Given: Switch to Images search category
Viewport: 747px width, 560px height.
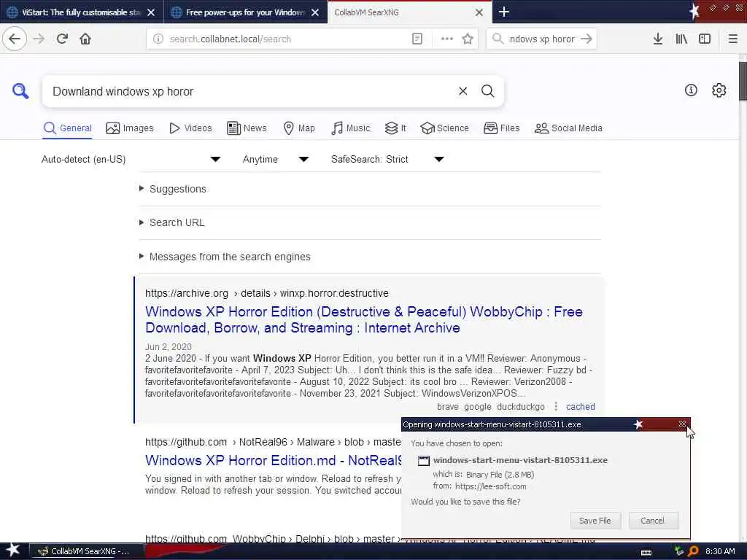Looking at the screenshot, I should 130,128.
